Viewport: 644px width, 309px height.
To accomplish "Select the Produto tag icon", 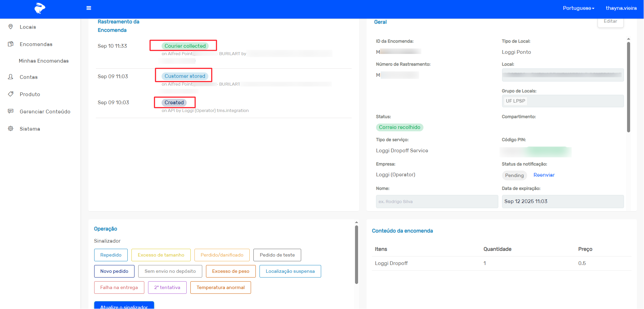I will coord(11,94).
